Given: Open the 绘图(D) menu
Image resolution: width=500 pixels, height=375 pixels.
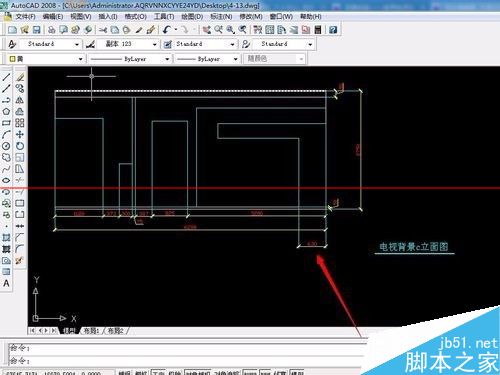Looking at the screenshot, I should [192, 16].
